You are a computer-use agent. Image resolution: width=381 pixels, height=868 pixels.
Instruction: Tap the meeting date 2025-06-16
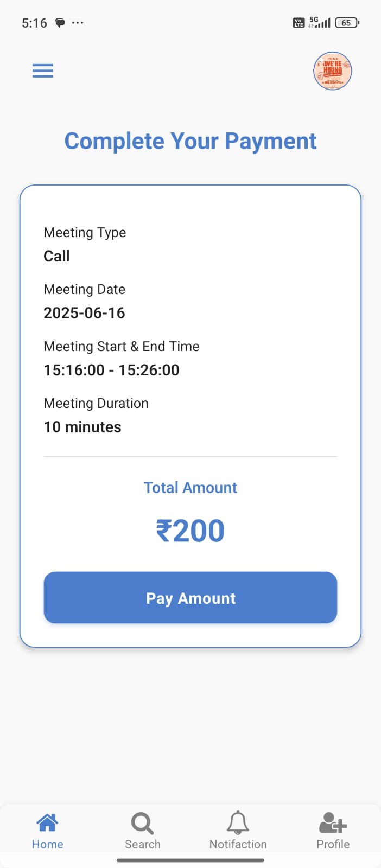[x=84, y=313]
